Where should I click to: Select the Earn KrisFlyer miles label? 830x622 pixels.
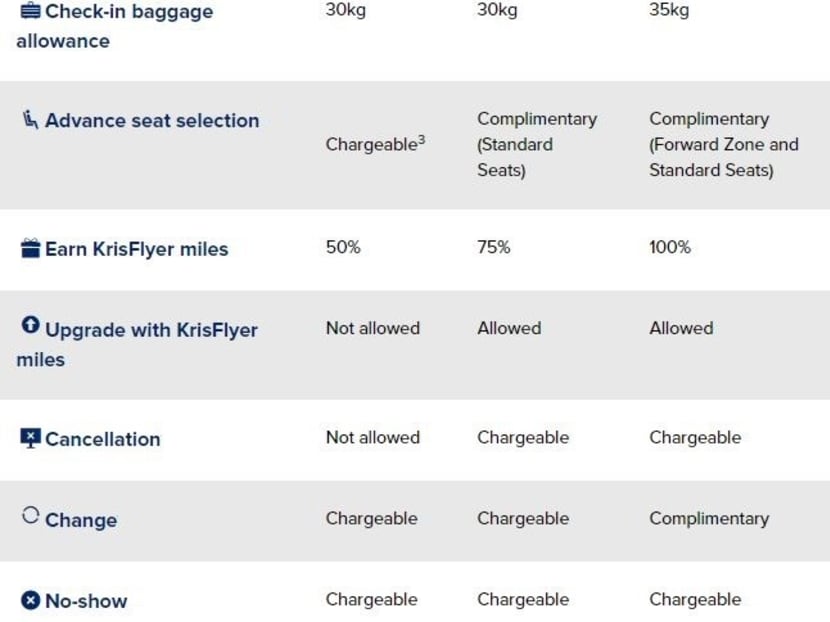click(137, 249)
